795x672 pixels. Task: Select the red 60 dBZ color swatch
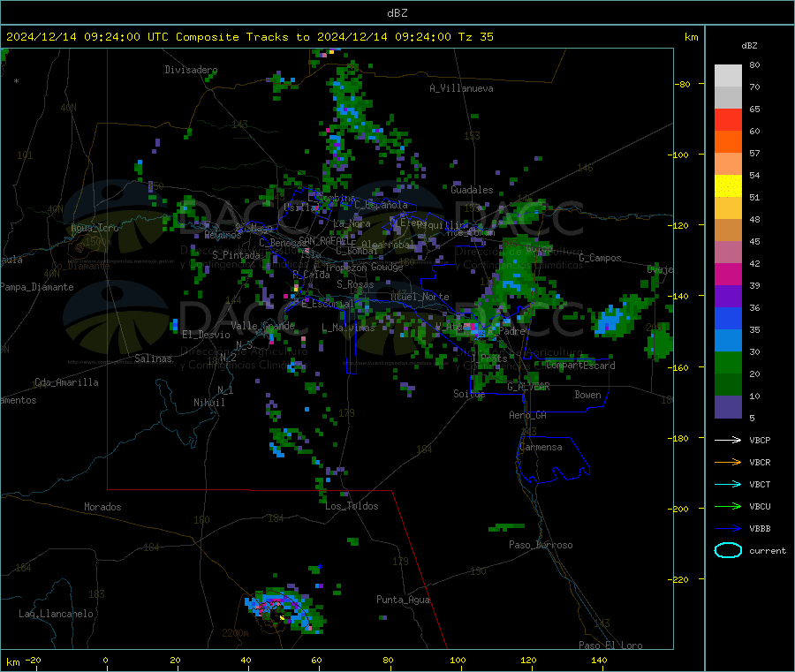(728, 119)
